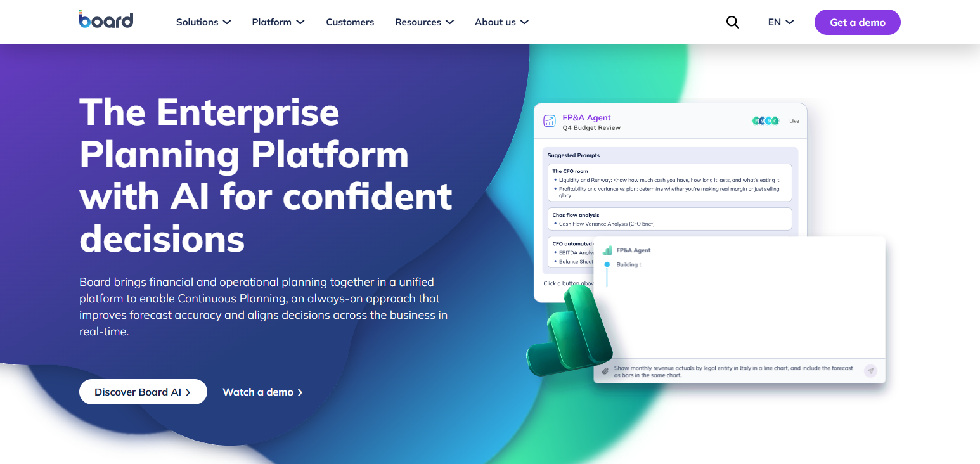This screenshot has height=464, width=980.
Task: Go to the Customers page
Action: click(350, 22)
